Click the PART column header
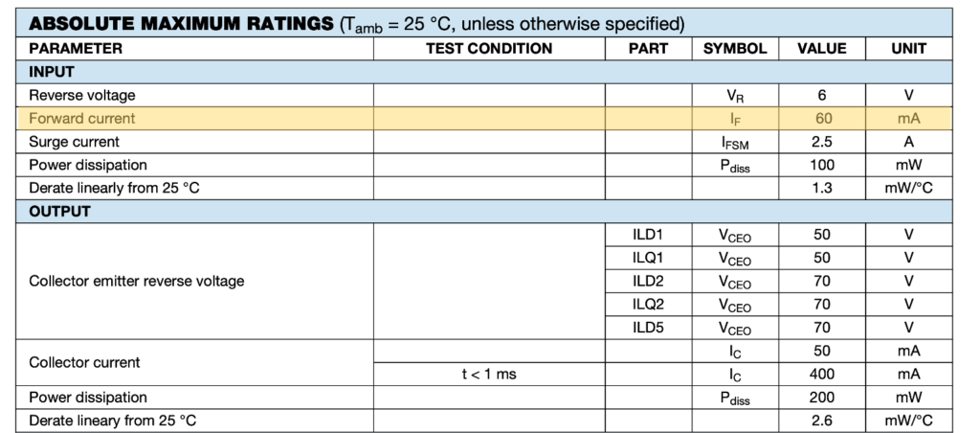Screen dimensions: 980x433 coord(648,48)
